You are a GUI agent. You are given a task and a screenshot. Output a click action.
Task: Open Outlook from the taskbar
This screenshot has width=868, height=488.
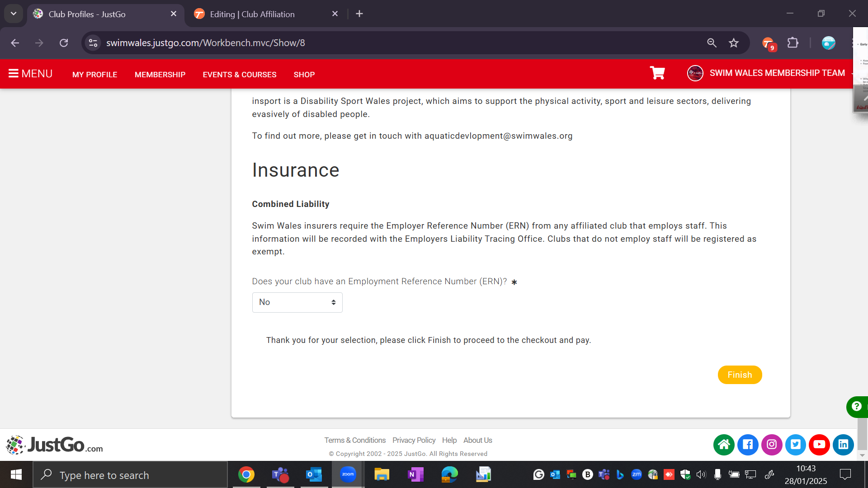pos(314,474)
